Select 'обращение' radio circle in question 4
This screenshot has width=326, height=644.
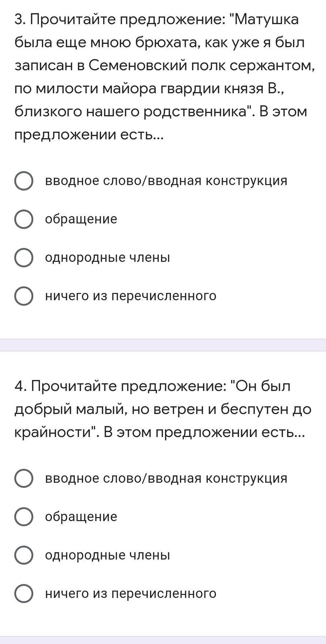(x=24, y=517)
